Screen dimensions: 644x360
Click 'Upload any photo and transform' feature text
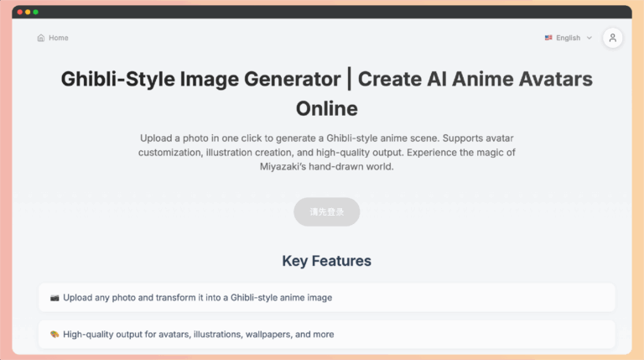tap(198, 298)
